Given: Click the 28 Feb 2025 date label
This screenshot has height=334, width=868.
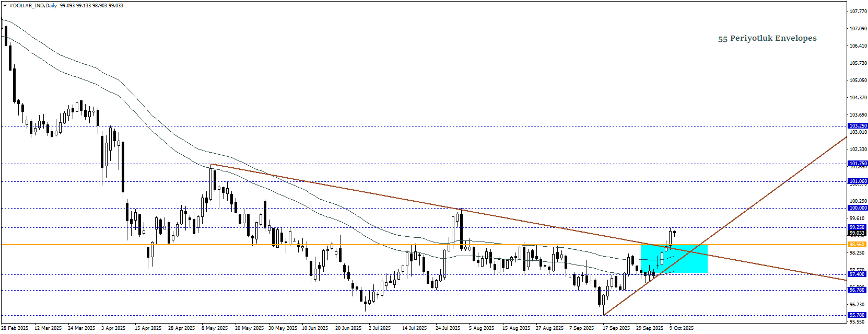Looking at the screenshot, I should coord(15,328).
